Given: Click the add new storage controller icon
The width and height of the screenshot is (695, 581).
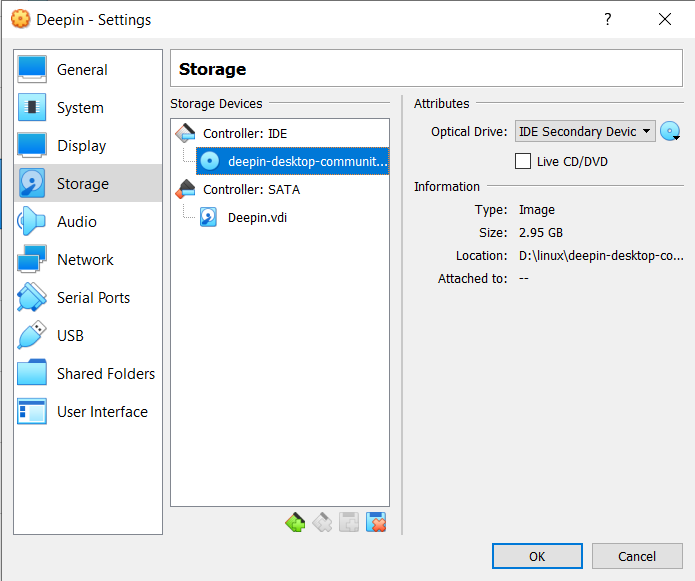Looking at the screenshot, I should [295, 522].
